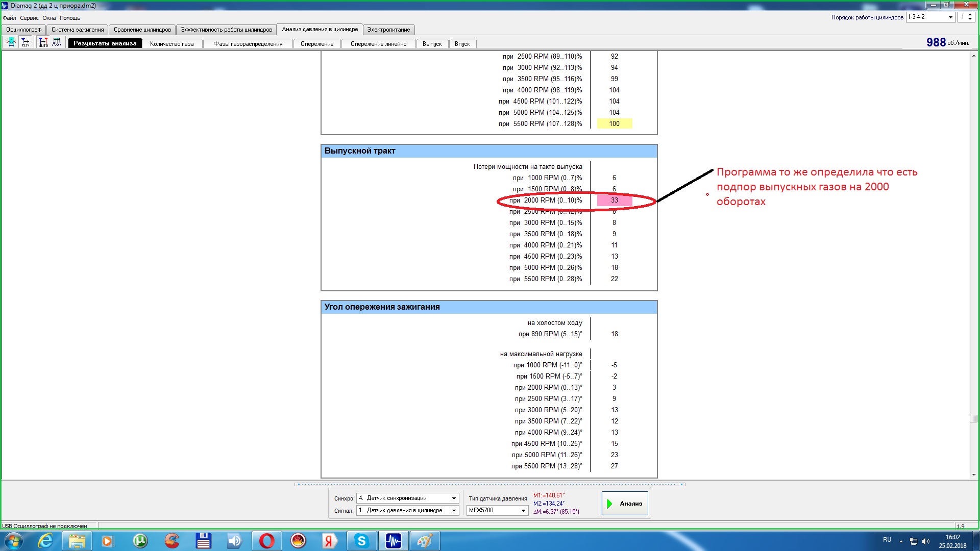This screenshot has width=980, height=551.
Task: Select the Результаты анализа sub-tab
Action: 105,43
